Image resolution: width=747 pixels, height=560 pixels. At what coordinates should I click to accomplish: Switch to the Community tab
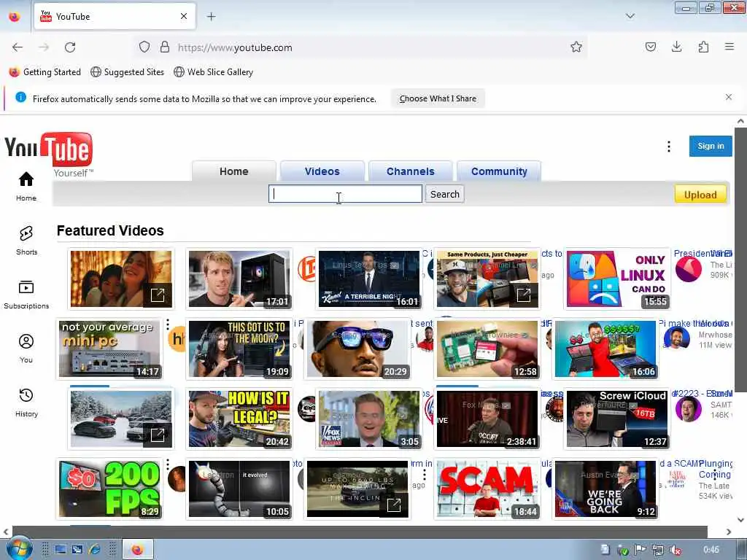(499, 171)
